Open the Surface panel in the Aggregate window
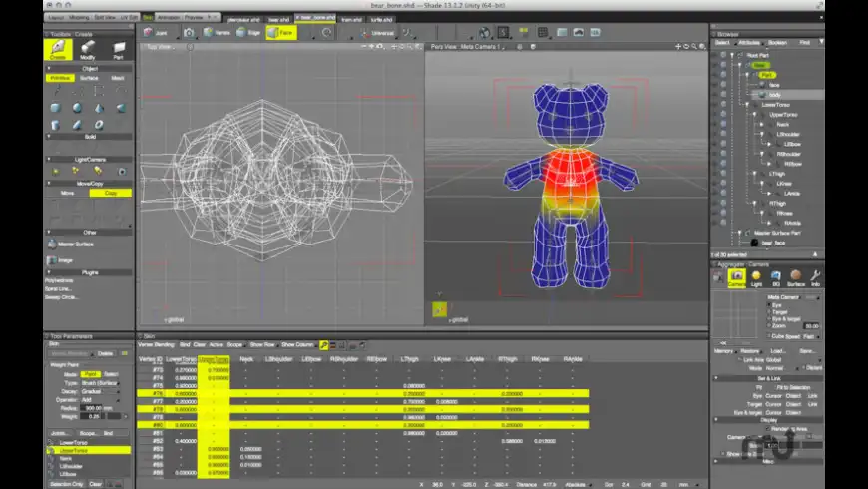 tap(795, 277)
